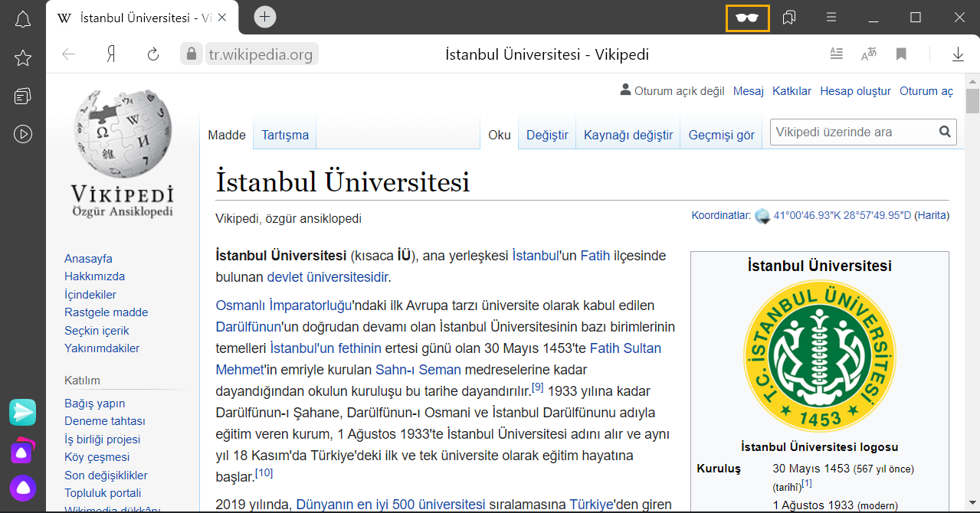Go back with the arrow button
This screenshot has height=513, width=980.
(x=69, y=54)
